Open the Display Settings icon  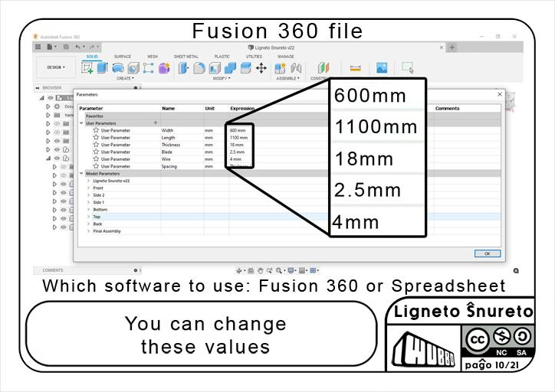(291, 271)
